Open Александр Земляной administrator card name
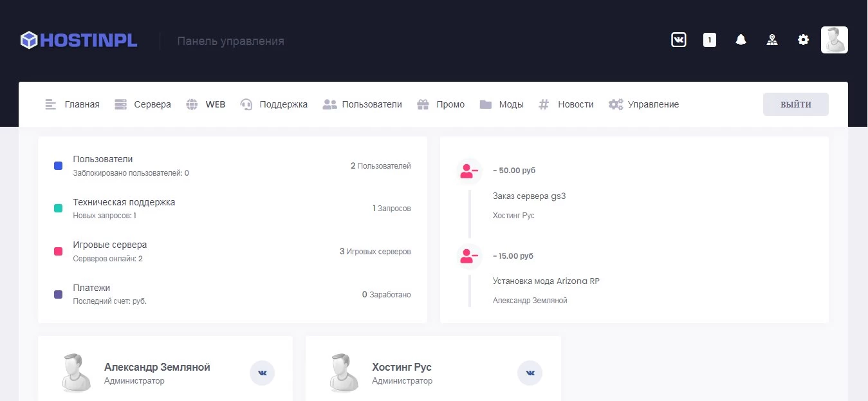 coord(157,367)
